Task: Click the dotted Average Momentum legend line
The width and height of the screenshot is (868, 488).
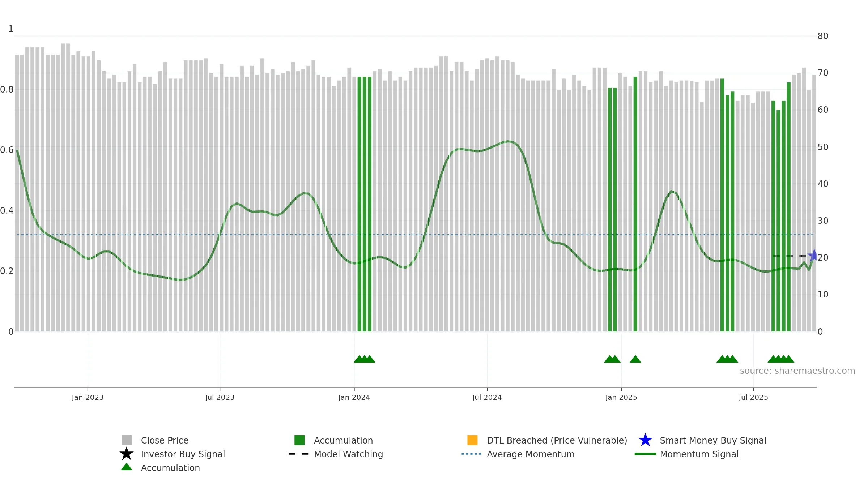Action: [472, 454]
